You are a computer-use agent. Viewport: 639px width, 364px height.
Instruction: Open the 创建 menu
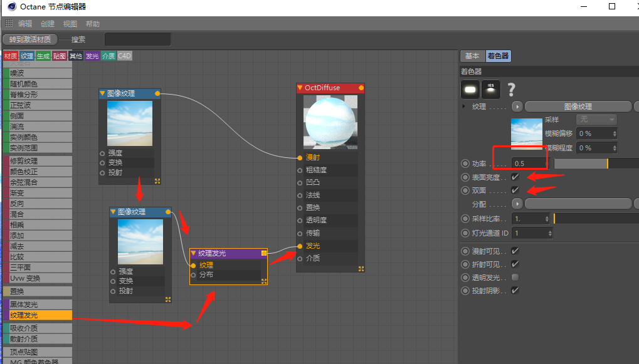tap(47, 24)
